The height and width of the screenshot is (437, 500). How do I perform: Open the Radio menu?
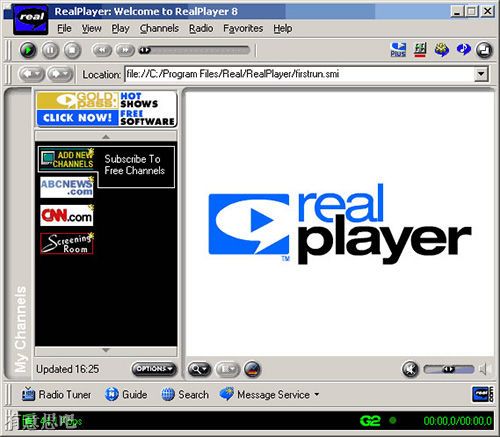click(201, 28)
